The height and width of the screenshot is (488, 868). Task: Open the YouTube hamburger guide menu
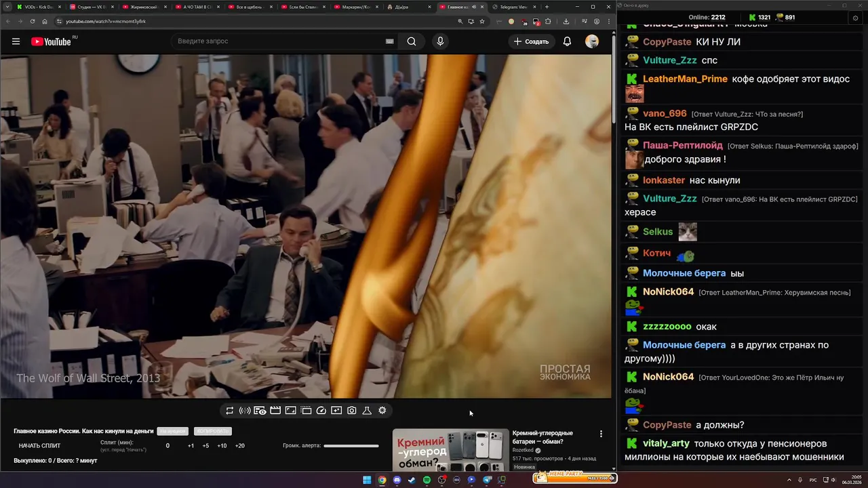click(x=16, y=41)
